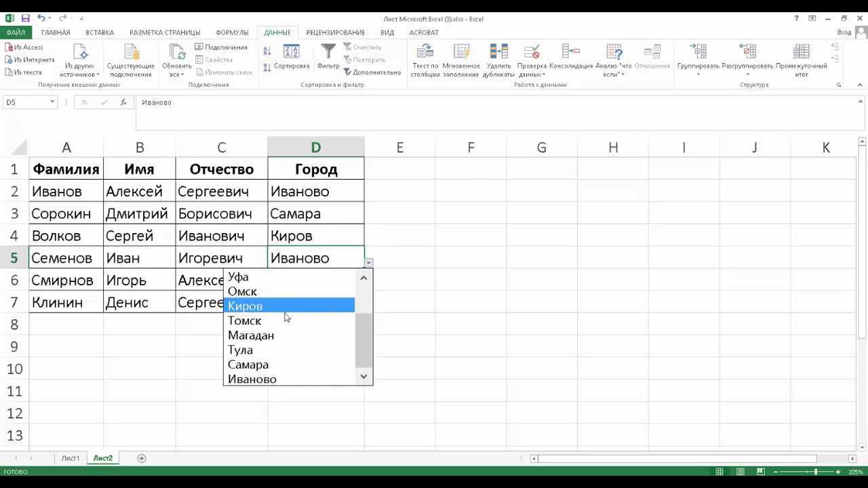The height and width of the screenshot is (488, 868).
Task: Choose Киров in dropdown list
Action: coord(290,306)
